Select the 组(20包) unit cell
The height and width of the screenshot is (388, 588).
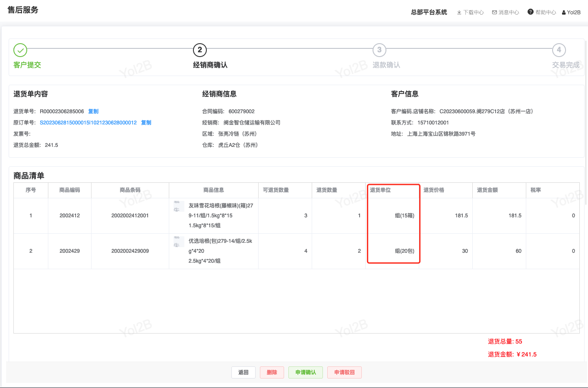pos(404,251)
